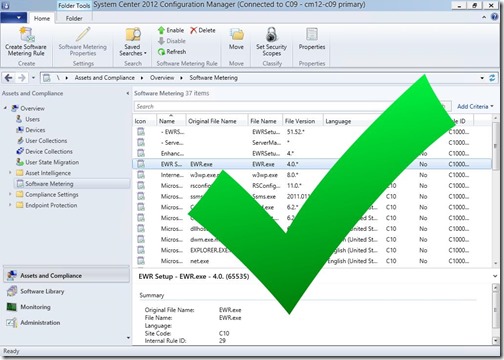Image resolution: width=504 pixels, height=360 pixels.
Task: Click the green Enable arrow icon
Action: coord(161,30)
